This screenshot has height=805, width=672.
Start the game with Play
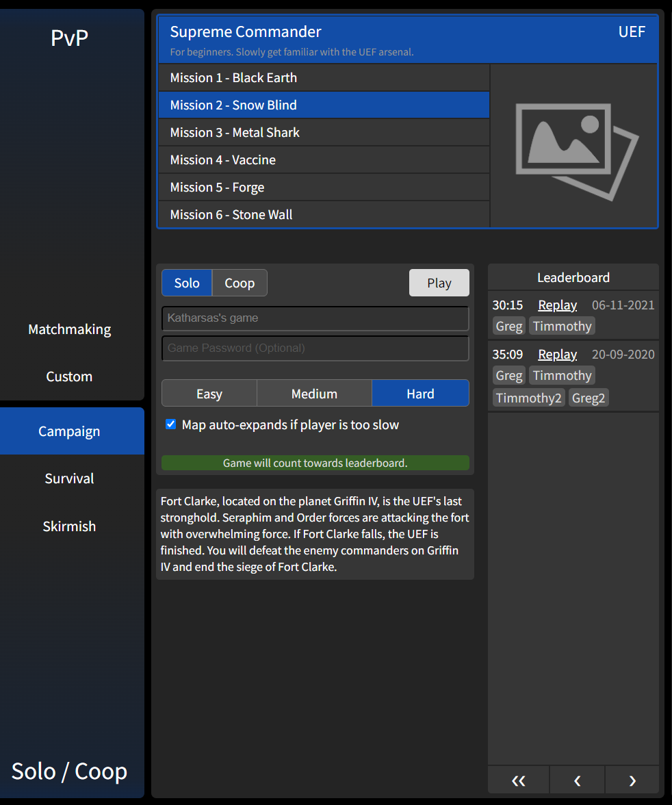439,283
